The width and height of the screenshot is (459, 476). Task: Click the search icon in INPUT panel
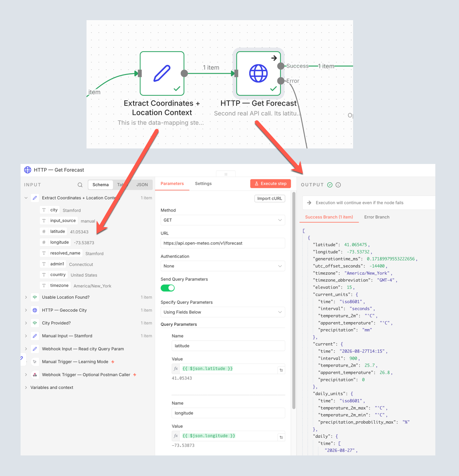tap(80, 185)
